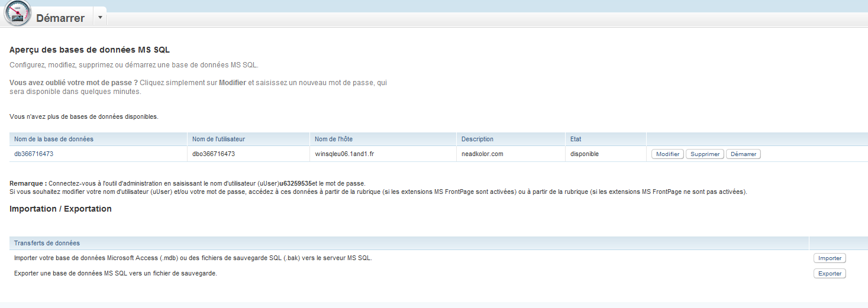The image size is (868, 308).
Task: Click the Importer button
Action: pos(830,258)
